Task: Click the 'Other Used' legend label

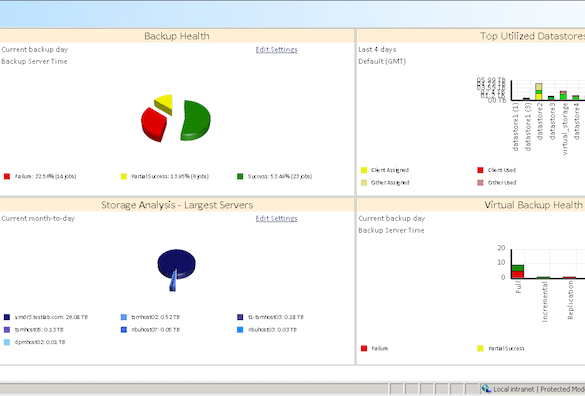Action: 502,183
